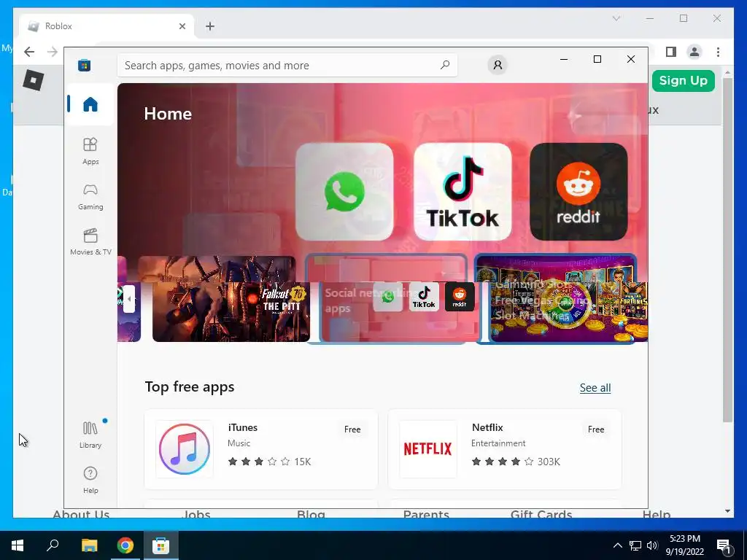Open the Library in Store sidebar

tap(90, 435)
